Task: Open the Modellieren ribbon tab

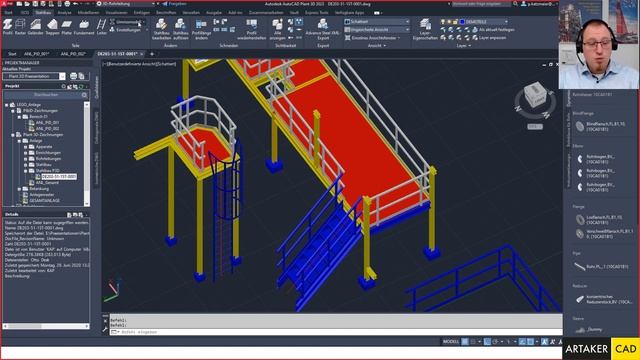Action: point(88,13)
